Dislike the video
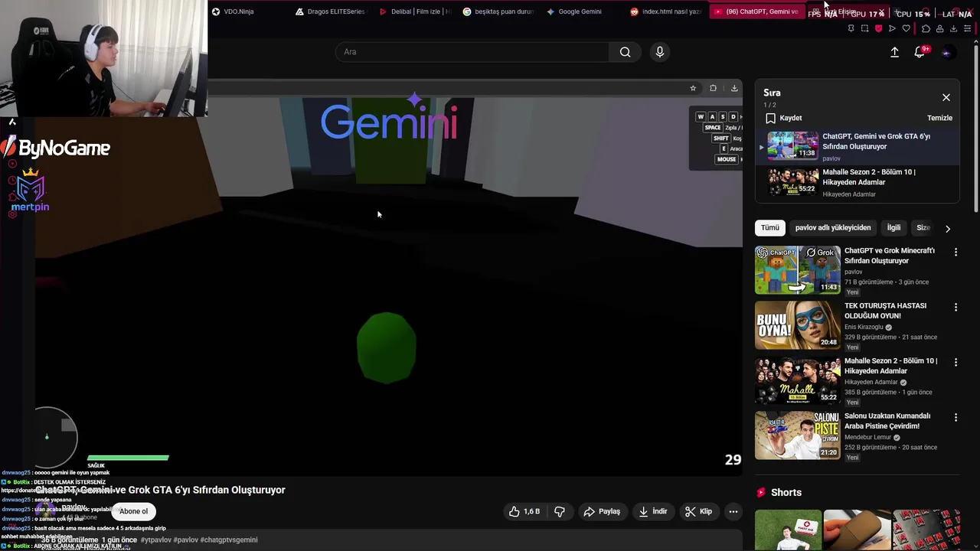The width and height of the screenshot is (980, 551). click(x=560, y=511)
